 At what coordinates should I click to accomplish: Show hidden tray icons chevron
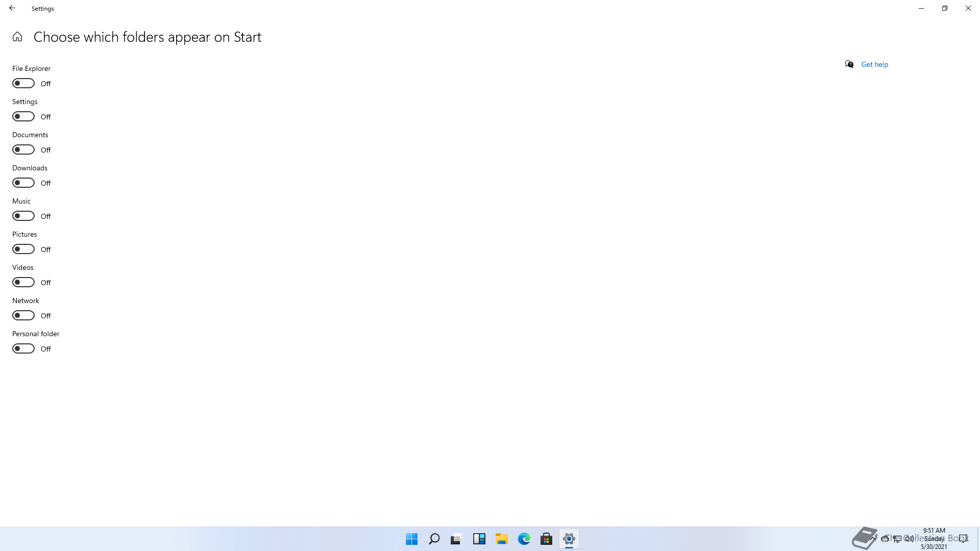(x=873, y=538)
